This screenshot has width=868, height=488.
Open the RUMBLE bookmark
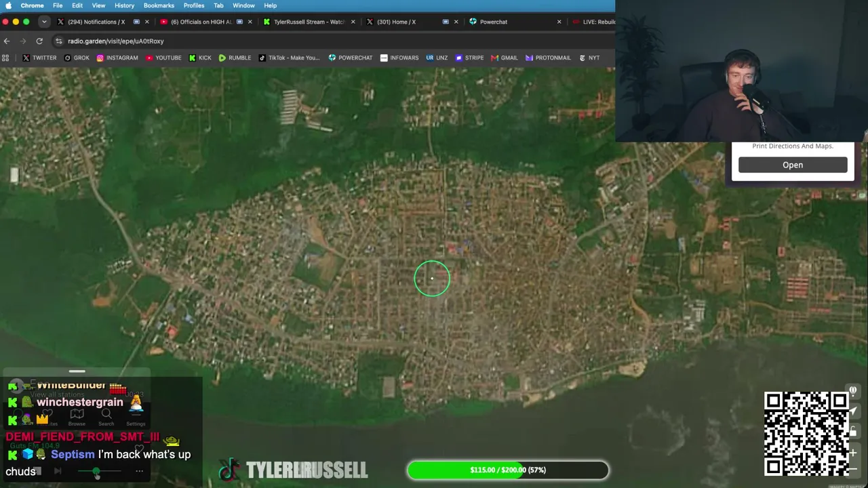click(x=235, y=58)
